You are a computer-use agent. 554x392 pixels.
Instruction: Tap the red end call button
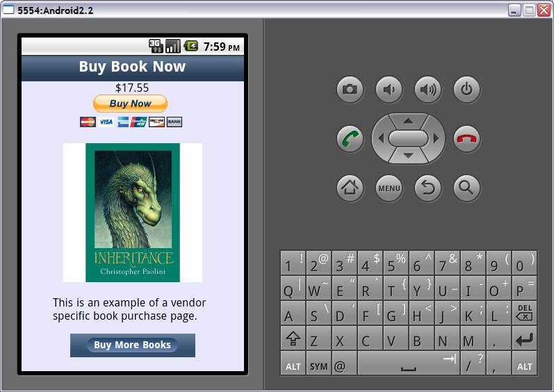pos(466,138)
